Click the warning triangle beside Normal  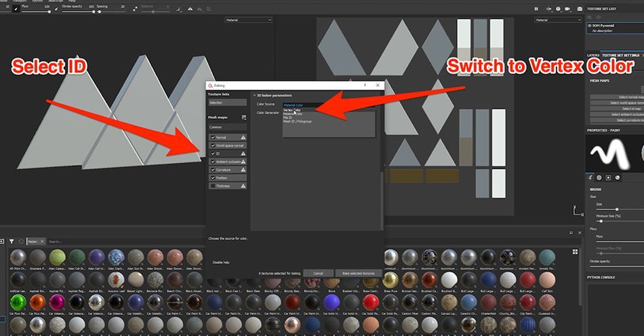(243, 137)
